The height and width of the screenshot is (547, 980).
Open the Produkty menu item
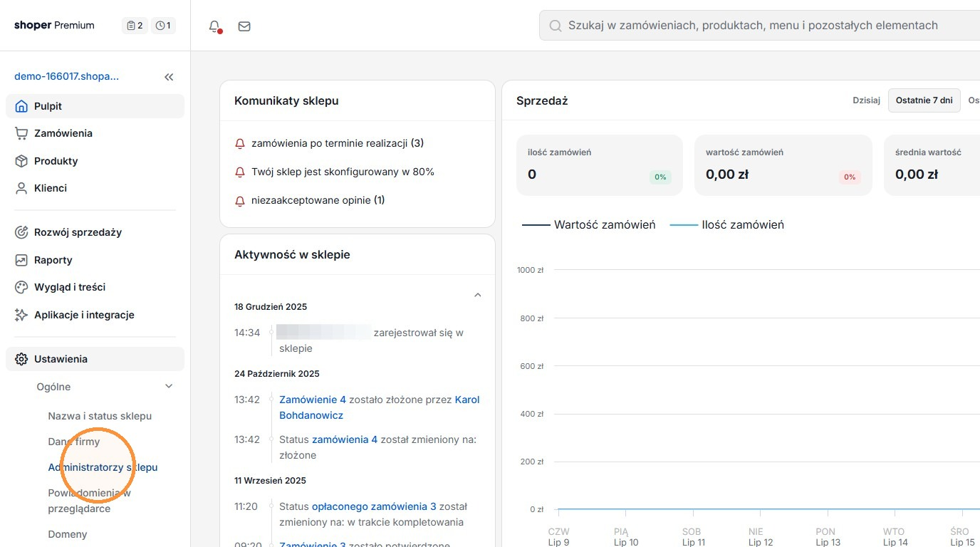pos(95,161)
